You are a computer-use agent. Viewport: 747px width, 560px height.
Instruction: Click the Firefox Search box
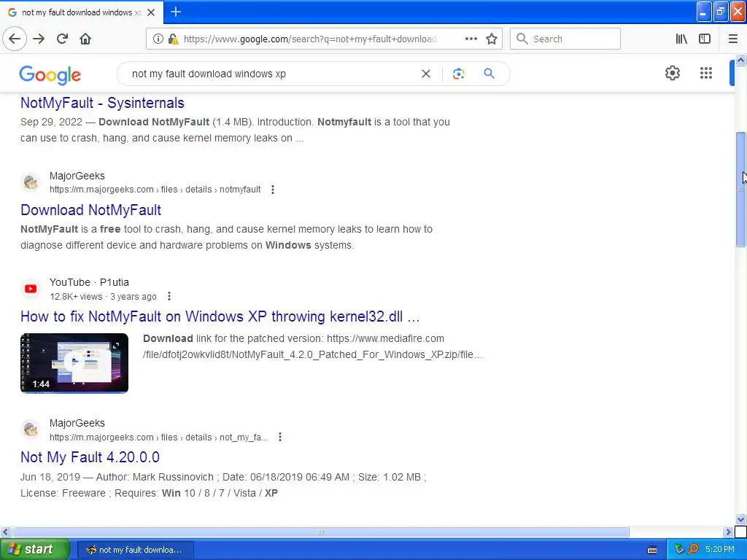565,39
